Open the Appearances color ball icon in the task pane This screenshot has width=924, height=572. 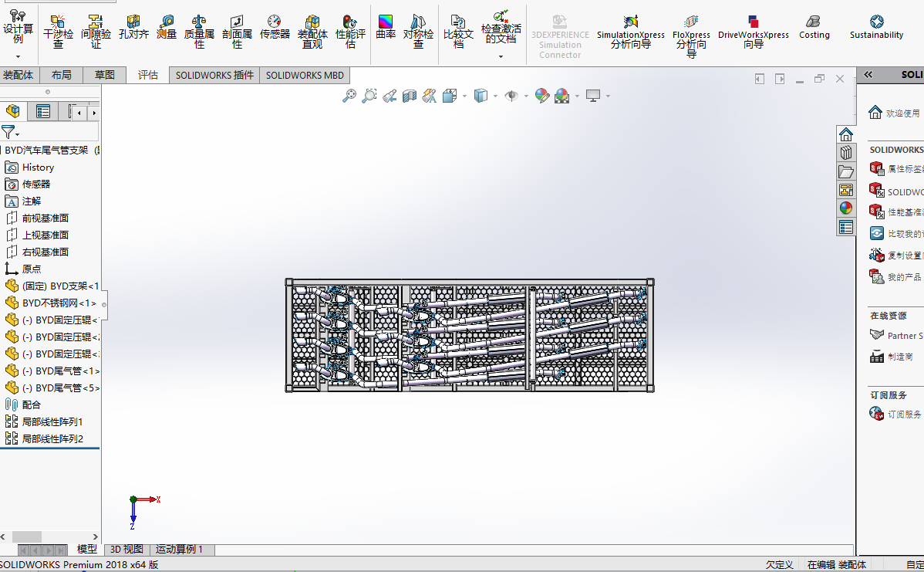[x=846, y=208]
